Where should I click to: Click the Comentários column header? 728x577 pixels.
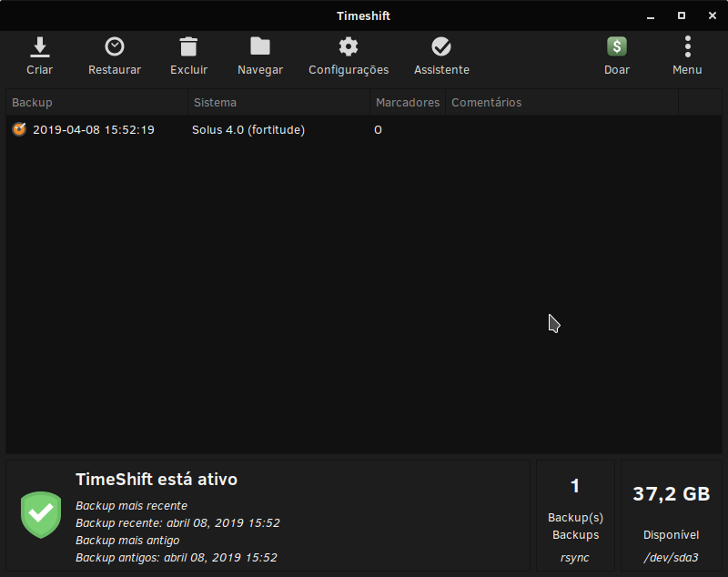click(561, 103)
